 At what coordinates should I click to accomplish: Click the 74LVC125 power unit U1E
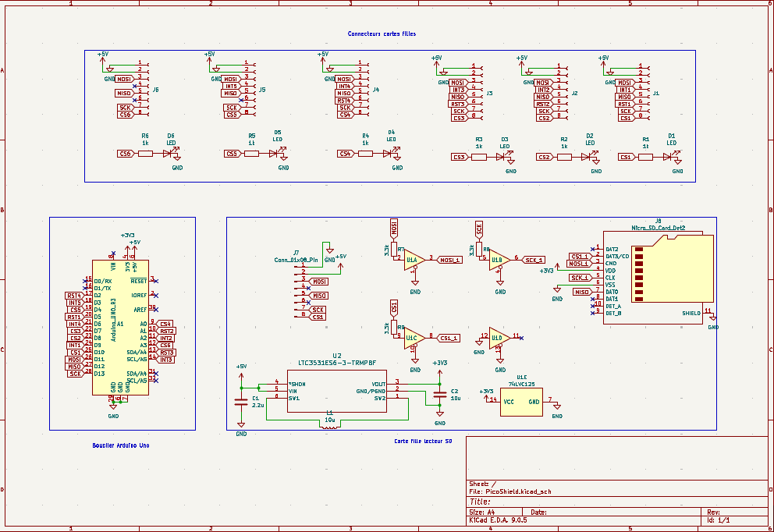coord(521,402)
